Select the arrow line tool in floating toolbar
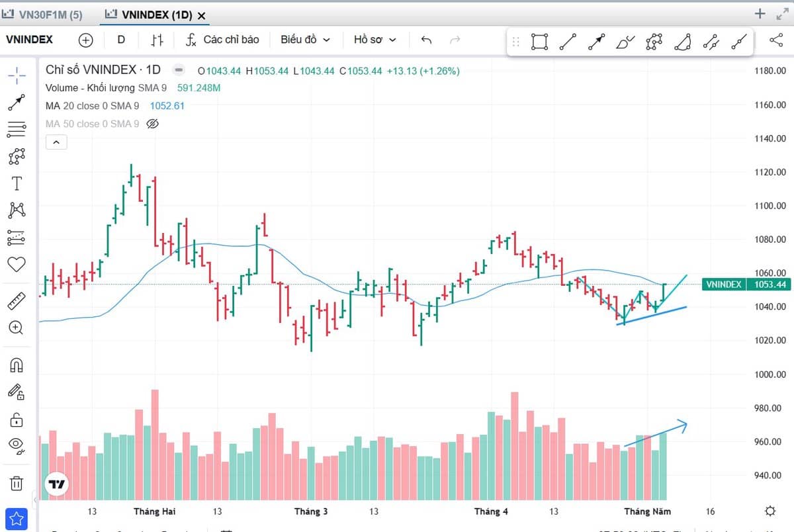Screen dimensions: 794x532 point(596,42)
